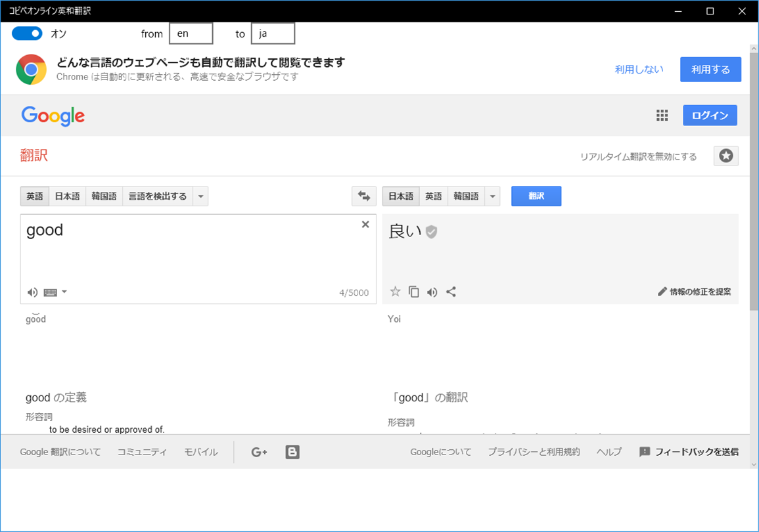This screenshot has height=532, width=759.
Task: Select 韓国語 as target language
Action: (466, 196)
